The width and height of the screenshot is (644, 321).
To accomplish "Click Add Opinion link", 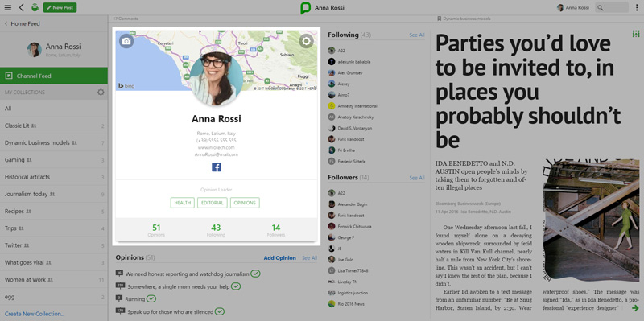I will tap(279, 258).
